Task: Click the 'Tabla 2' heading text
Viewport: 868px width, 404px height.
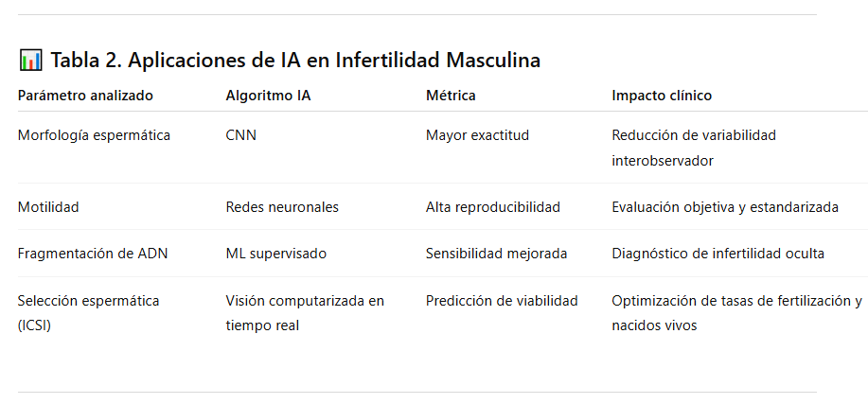Action: pyautogui.click(x=295, y=61)
